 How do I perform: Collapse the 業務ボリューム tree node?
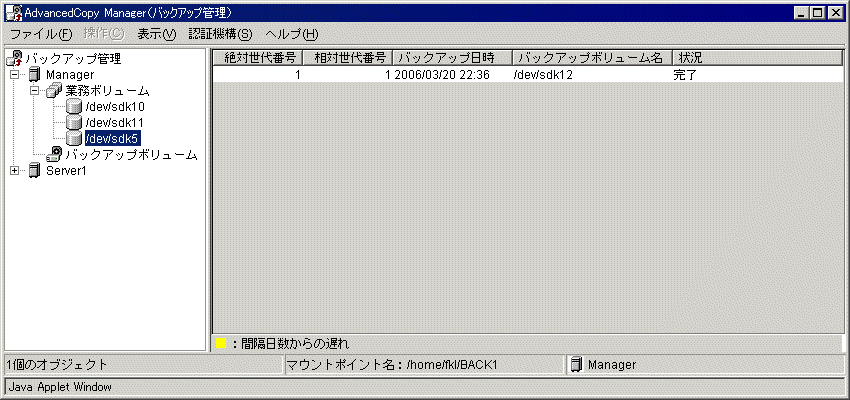[35, 91]
